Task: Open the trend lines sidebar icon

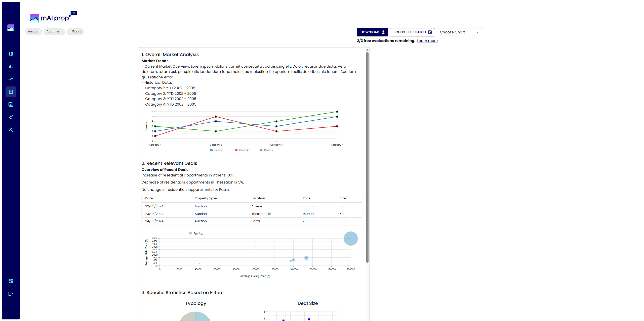Action: click(x=11, y=117)
